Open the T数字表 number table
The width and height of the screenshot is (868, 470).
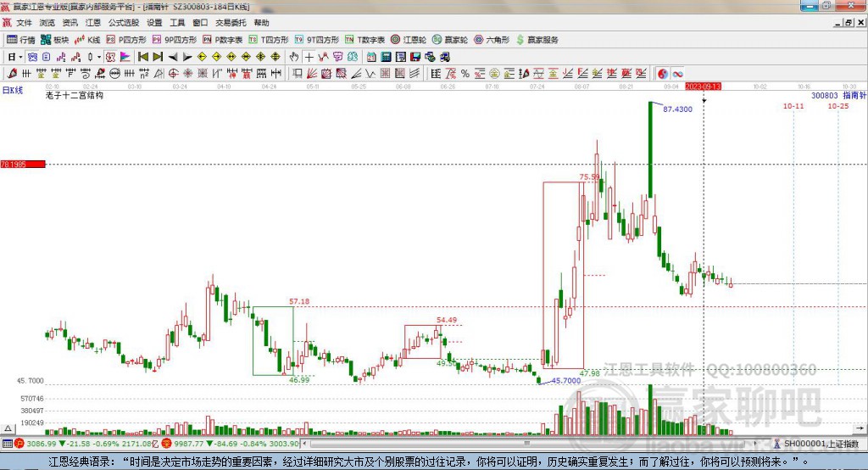pyautogui.click(x=364, y=40)
